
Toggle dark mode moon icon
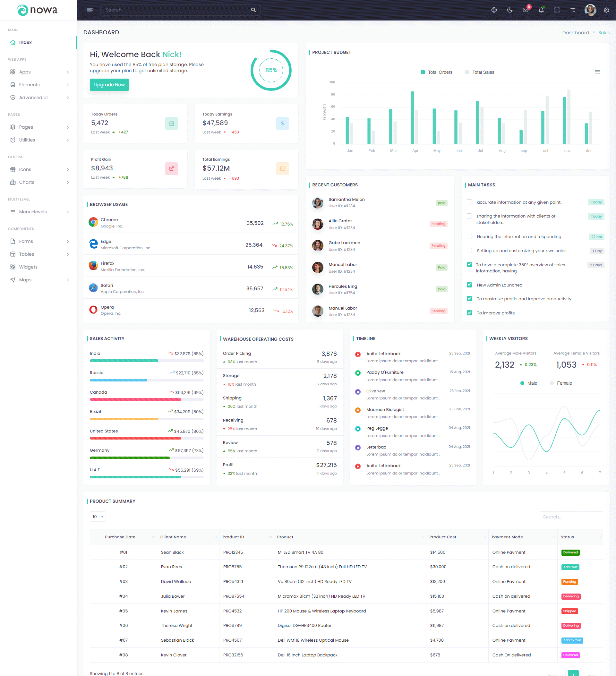tap(509, 10)
